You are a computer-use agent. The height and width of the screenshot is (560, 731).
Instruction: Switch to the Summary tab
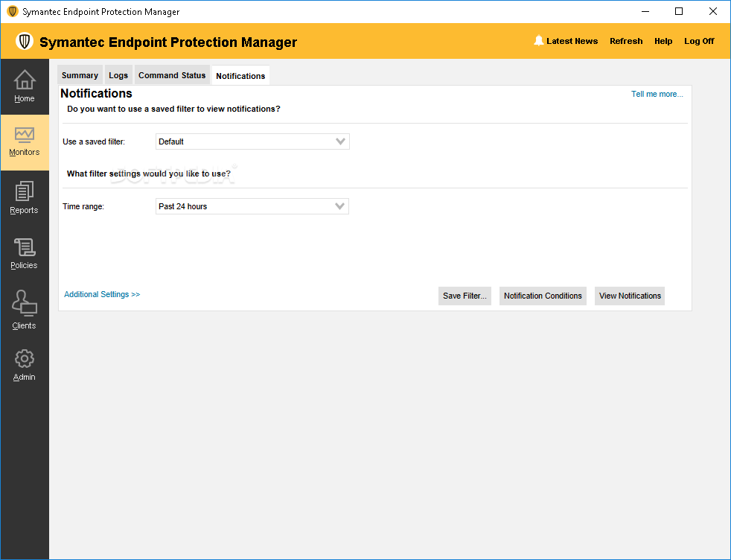[80, 74]
